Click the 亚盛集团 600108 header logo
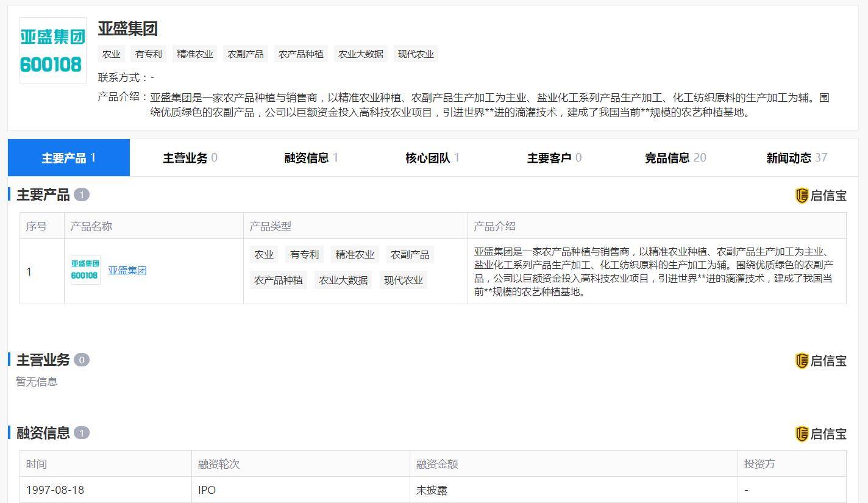 (53, 51)
